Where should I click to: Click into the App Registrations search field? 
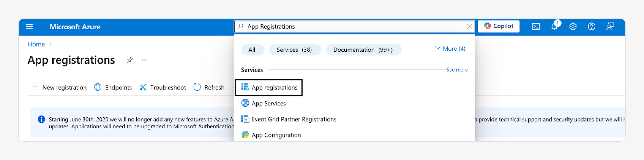[350, 27]
